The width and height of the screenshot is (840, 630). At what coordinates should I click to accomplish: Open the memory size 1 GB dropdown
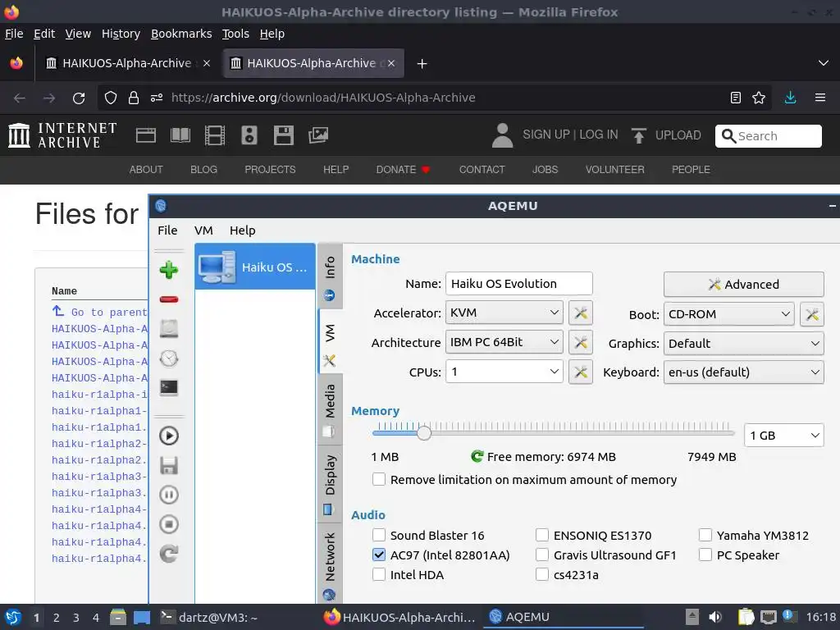pos(783,436)
